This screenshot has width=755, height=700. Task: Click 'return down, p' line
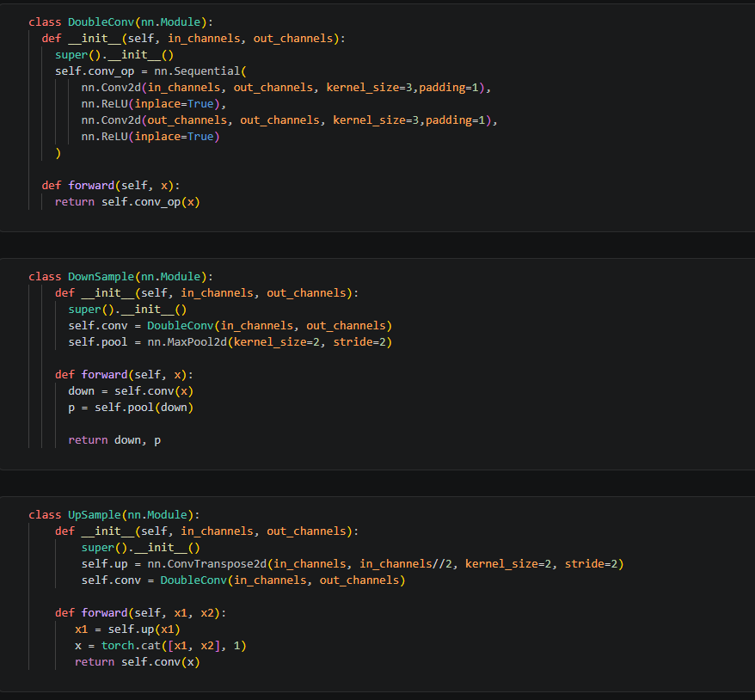[114, 440]
